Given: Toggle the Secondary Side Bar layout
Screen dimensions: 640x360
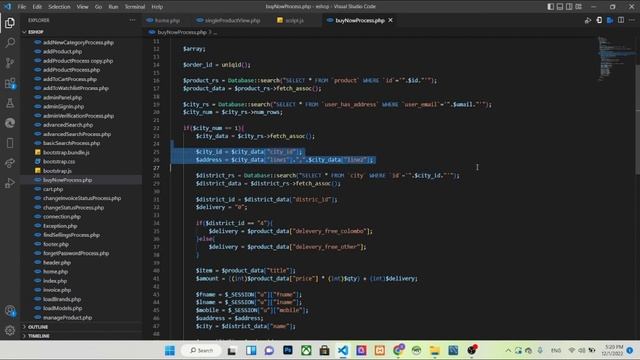Looking at the screenshot, I should (x=569, y=7).
